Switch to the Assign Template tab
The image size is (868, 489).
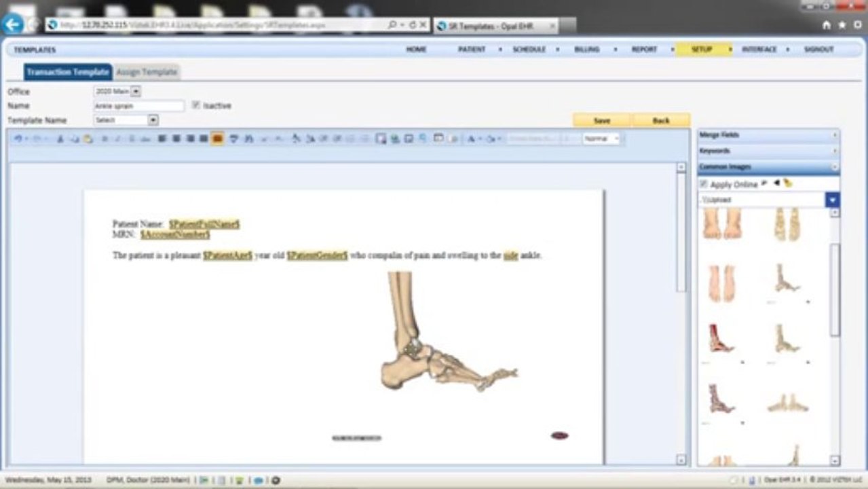pos(147,72)
